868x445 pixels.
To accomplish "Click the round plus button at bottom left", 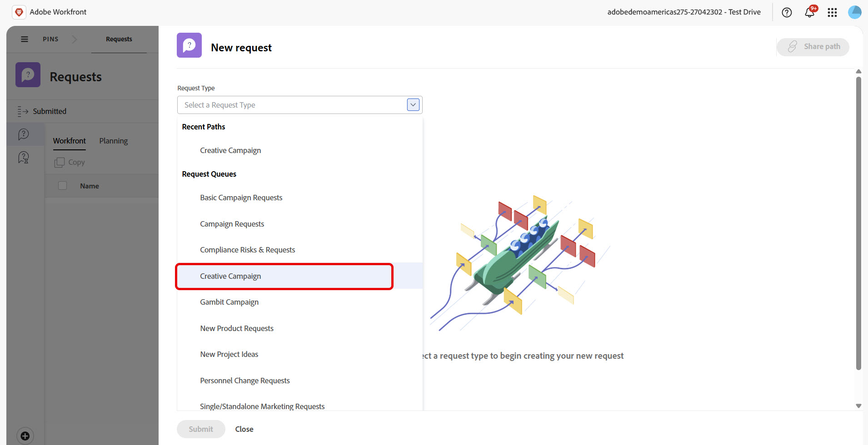I will click(25, 436).
